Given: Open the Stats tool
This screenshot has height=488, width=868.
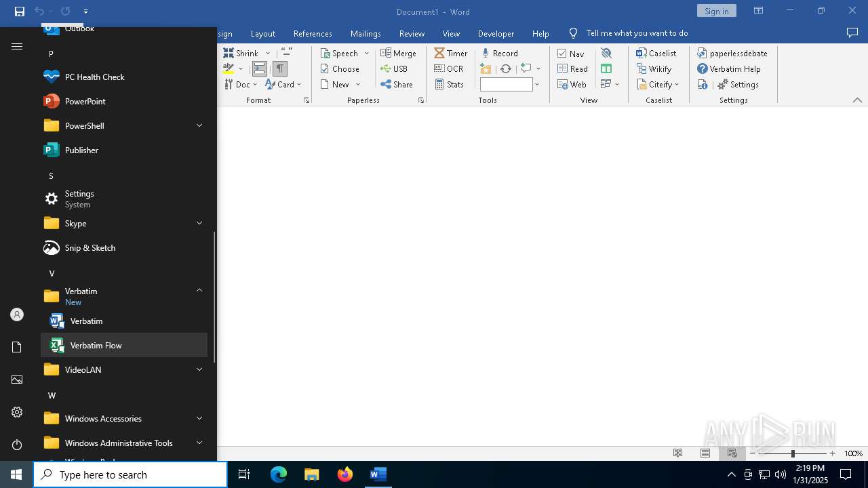Looking at the screenshot, I should point(449,84).
